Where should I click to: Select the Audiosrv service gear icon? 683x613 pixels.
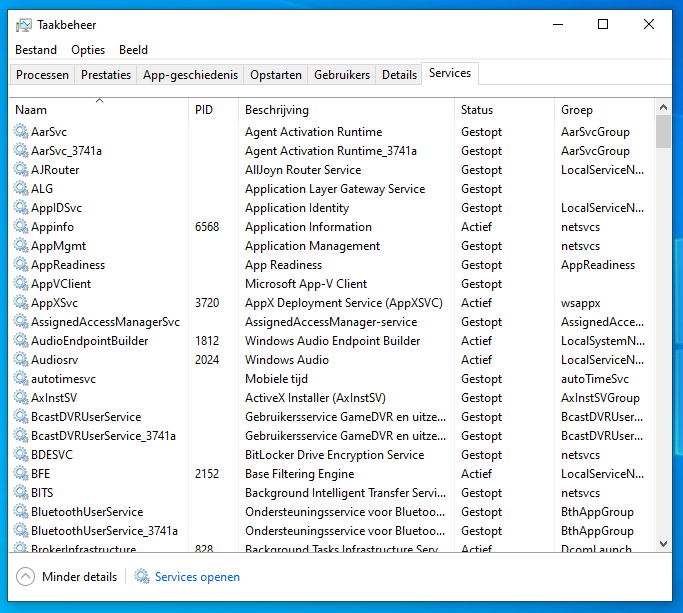[x=21, y=360]
